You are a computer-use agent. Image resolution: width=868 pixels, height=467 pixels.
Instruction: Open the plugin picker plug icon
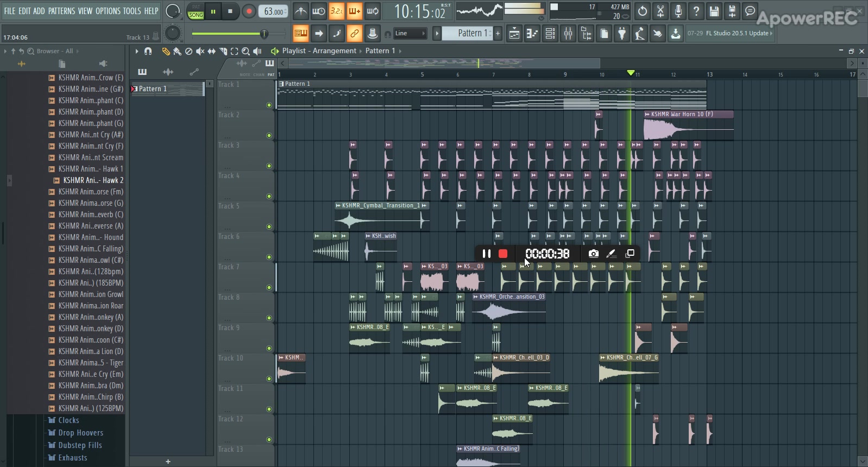pyautogui.click(x=622, y=34)
